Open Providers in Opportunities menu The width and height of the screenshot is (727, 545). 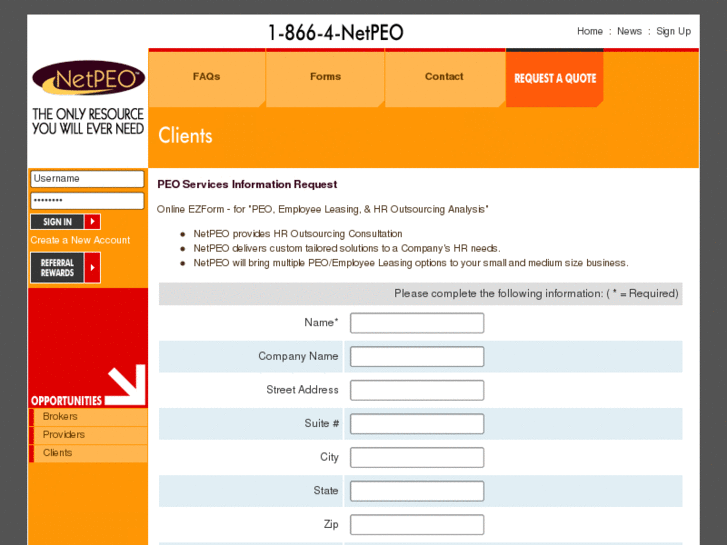[x=88, y=435]
